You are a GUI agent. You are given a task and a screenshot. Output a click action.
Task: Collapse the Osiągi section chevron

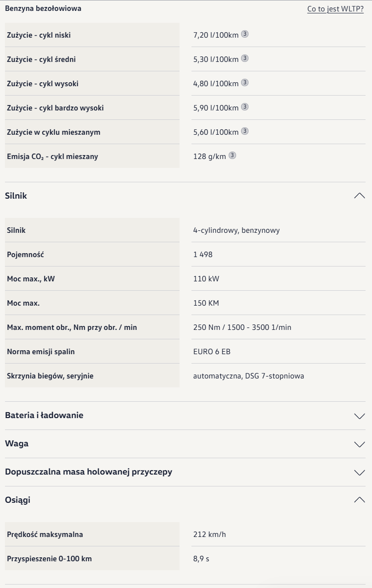click(359, 500)
